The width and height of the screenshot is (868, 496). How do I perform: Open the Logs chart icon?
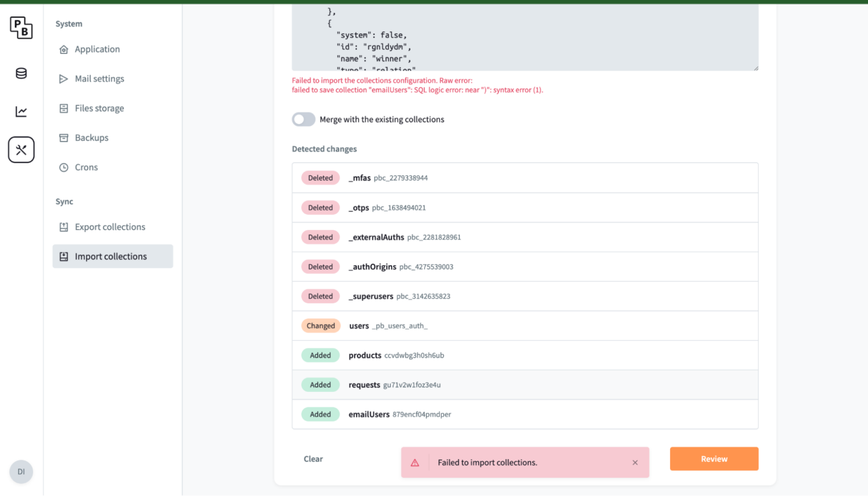point(21,111)
